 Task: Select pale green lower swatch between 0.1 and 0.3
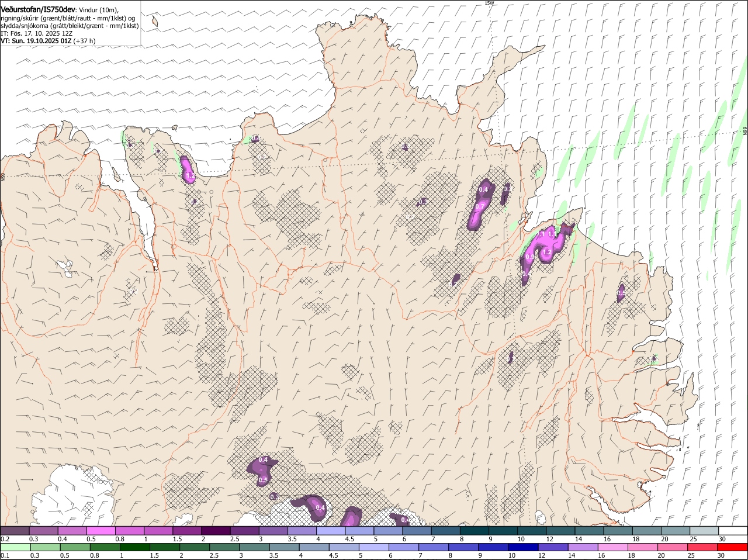pos(15,548)
